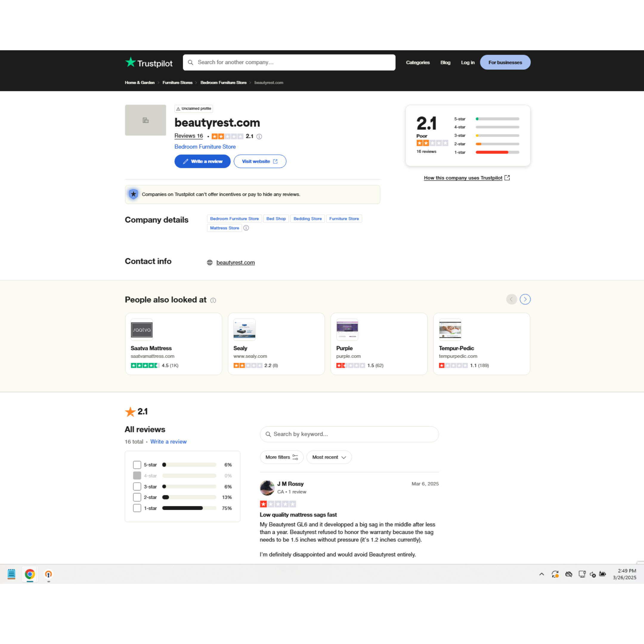Go to Bedroom Furniture Store breadcrumb
Image resolution: width=644 pixels, height=644 pixels.
[x=223, y=83]
